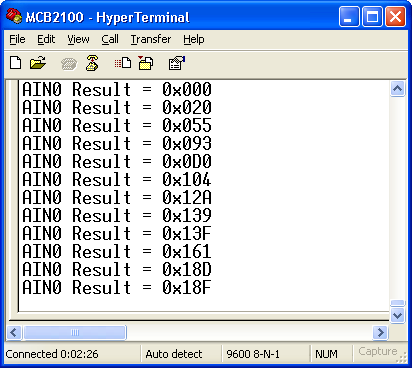Click the terminal line with 0x093

(x=117, y=143)
